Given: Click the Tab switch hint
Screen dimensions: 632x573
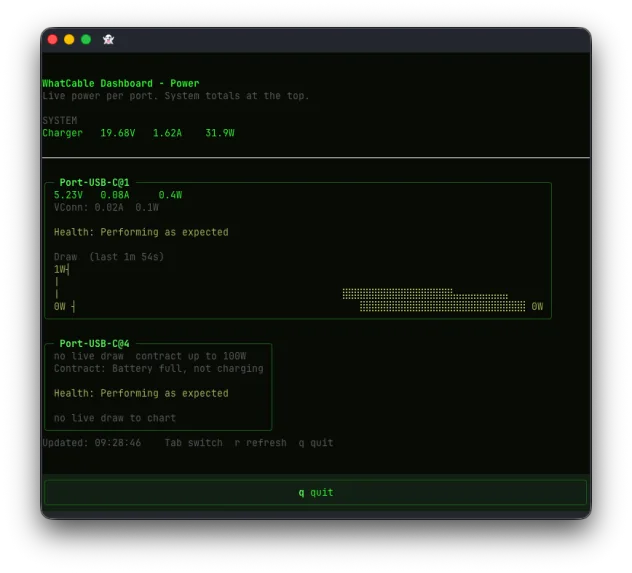Looking at the screenshot, I should click(x=193, y=443).
